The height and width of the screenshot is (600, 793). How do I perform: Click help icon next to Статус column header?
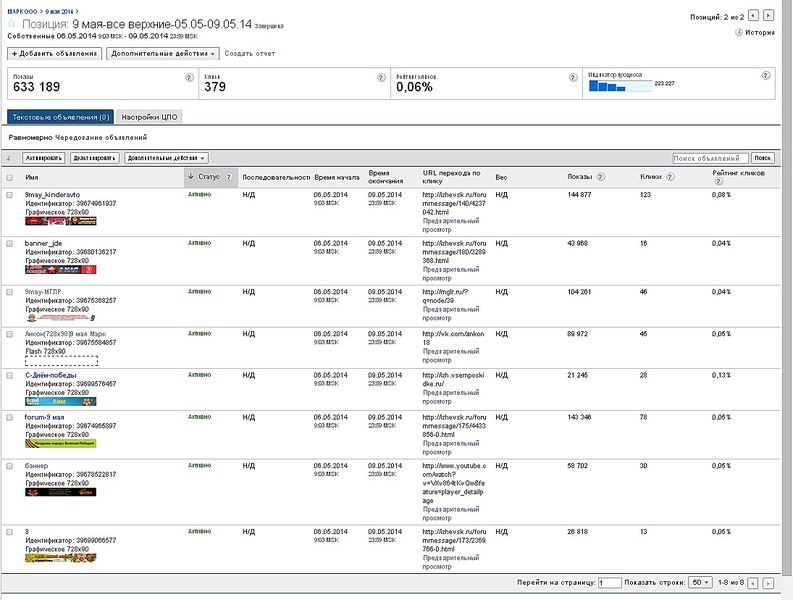pyautogui.click(x=229, y=177)
